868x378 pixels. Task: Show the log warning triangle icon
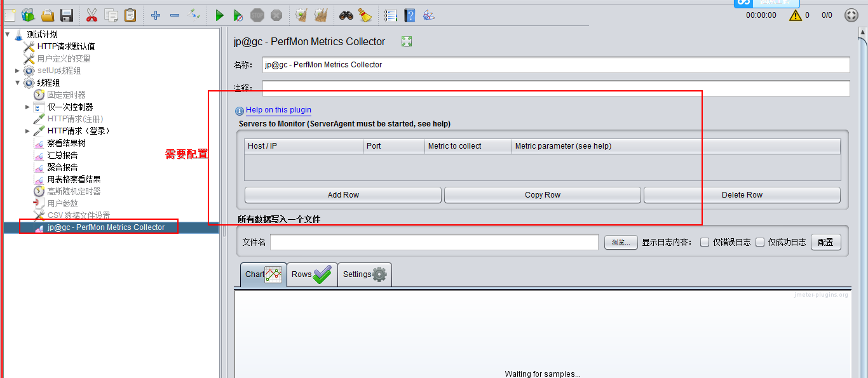[796, 15]
